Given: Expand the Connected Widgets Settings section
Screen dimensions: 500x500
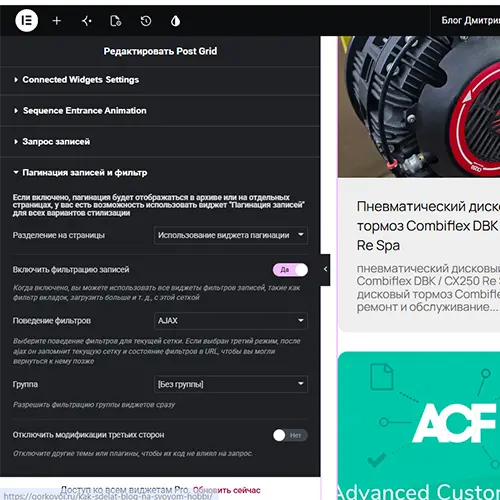Looking at the screenshot, I should tap(160, 80).
